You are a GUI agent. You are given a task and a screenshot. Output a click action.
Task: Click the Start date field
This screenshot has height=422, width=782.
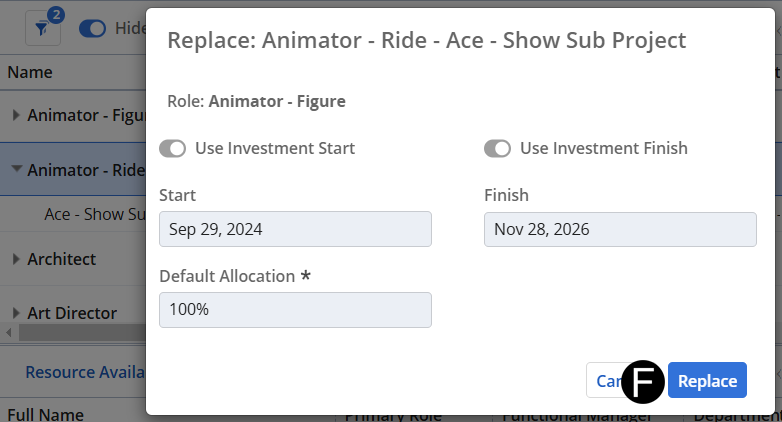tap(295, 229)
